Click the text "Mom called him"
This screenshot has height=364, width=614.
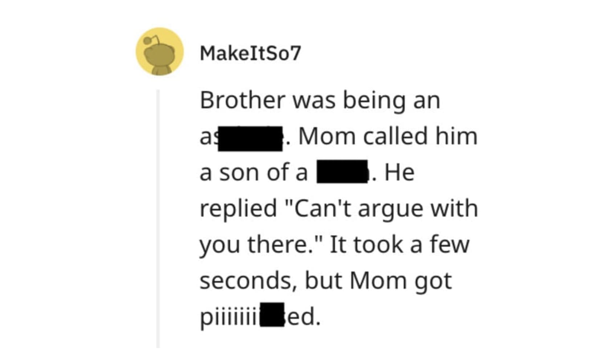pyautogui.click(x=388, y=136)
